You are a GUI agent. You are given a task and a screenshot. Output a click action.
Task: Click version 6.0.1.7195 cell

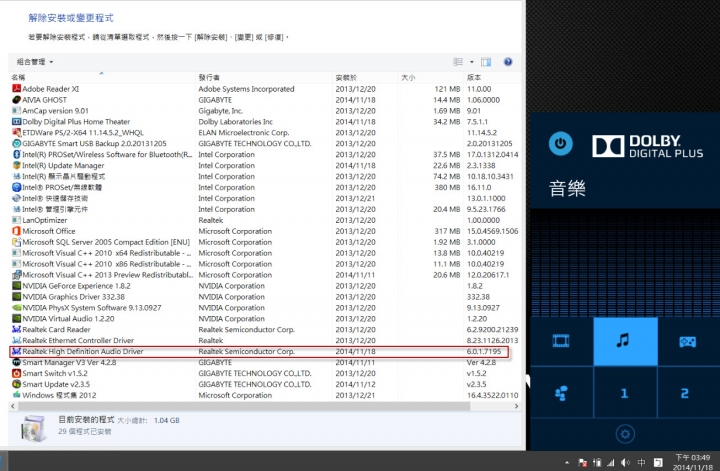coord(484,352)
